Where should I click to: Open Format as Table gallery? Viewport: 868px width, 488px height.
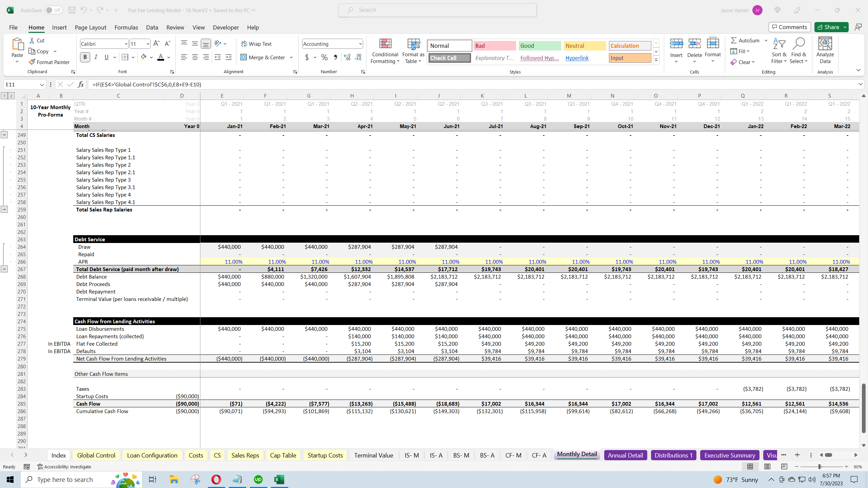point(413,51)
